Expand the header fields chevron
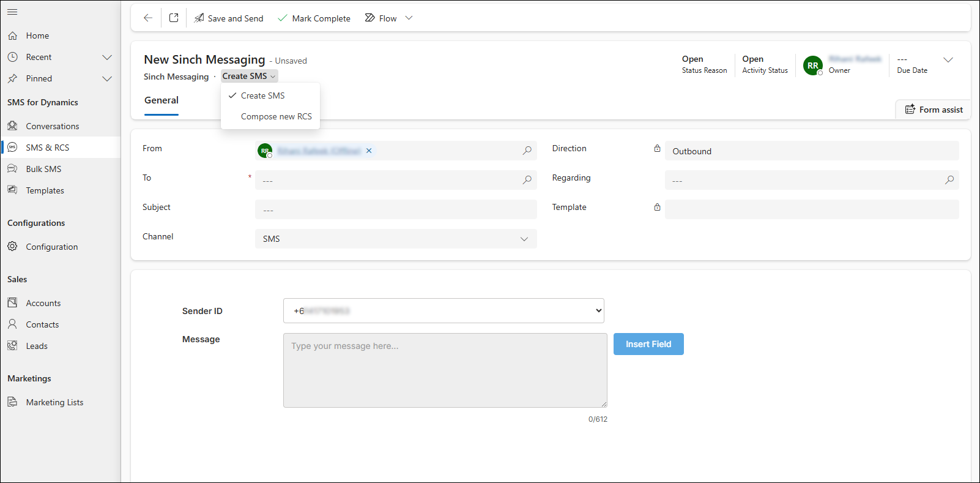This screenshot has width=980, height=483. pyautogui.click(x=948, y=60)
